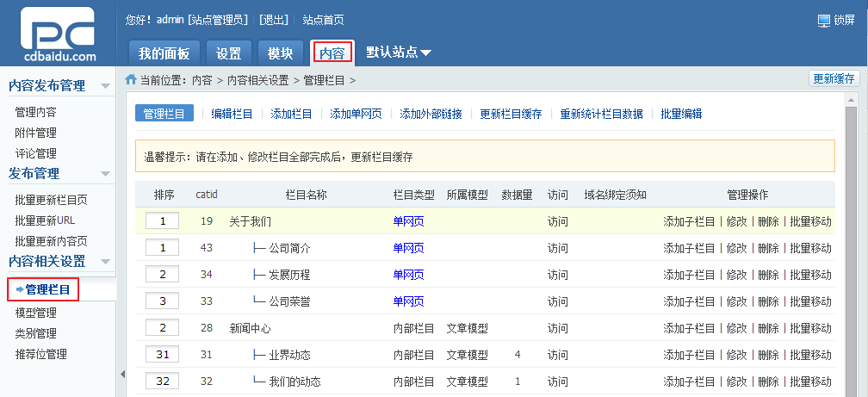This screenshot has width=868, height=397.
Task: Collapse sidebar using small left arrow
Action: [122, 375]
